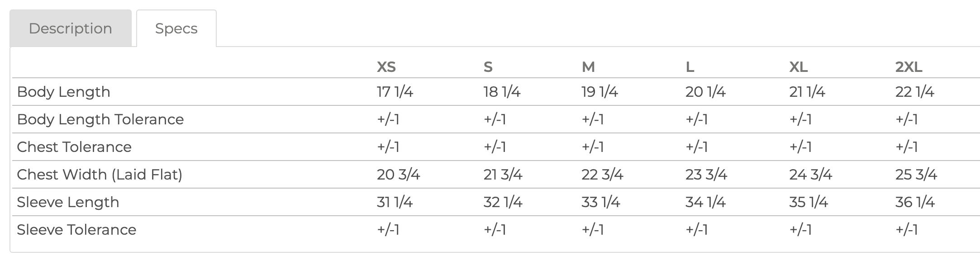Click the XS body length value 17 1/4
Image resolution: width=980 pixels, height=265 pixels.
395,92
